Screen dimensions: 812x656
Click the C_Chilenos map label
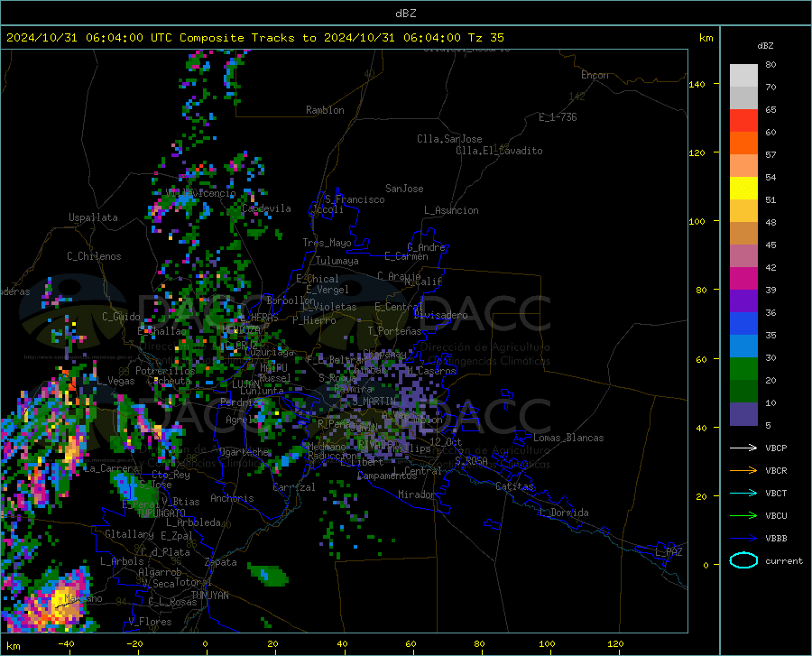94,256
